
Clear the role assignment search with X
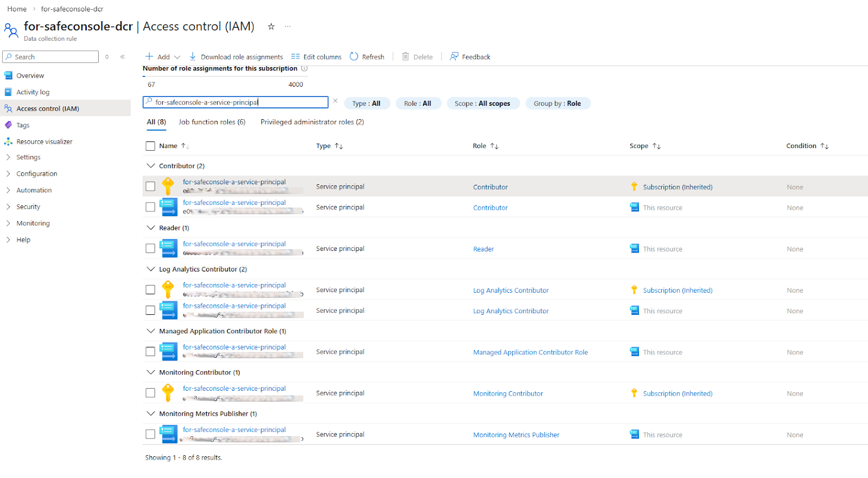335,101
